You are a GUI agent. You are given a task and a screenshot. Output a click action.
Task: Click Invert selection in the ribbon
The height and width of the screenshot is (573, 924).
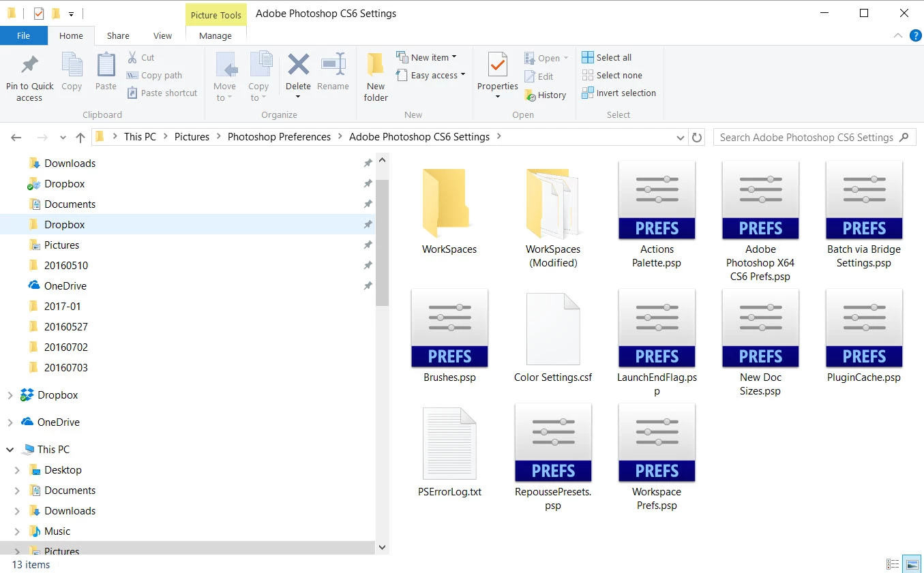tap(619, 93)
